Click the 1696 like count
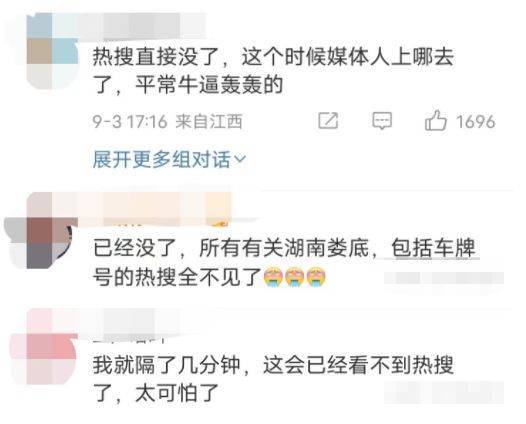 click(x=475, y=121)
